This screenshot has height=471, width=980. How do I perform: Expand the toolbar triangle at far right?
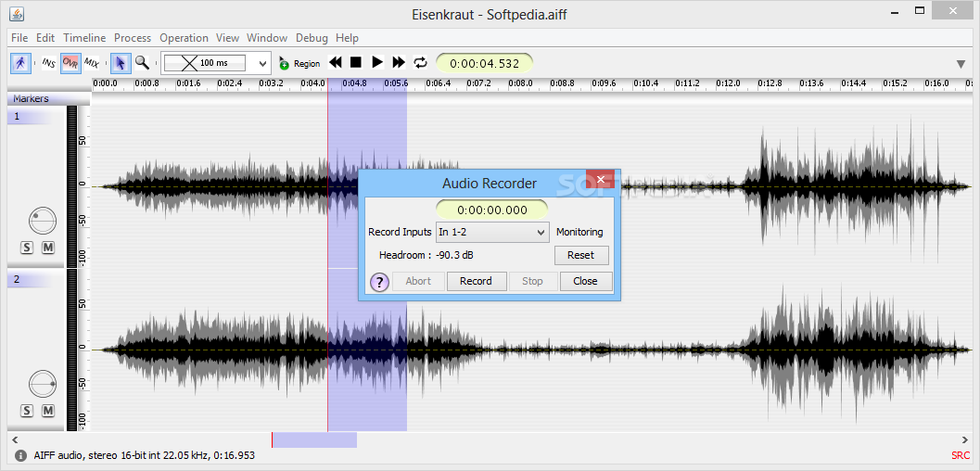(961, 64)
